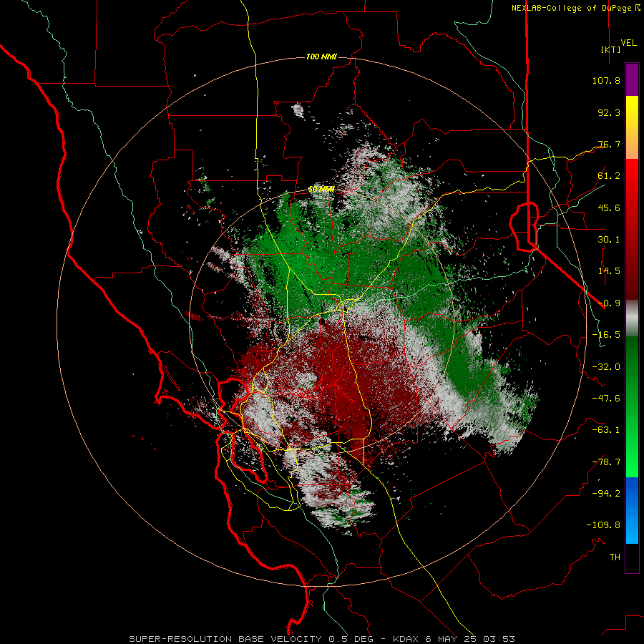Click the NEXLAB-College of DuPage title text
Screen dimensions: 644x644
[x=571, y=8]
